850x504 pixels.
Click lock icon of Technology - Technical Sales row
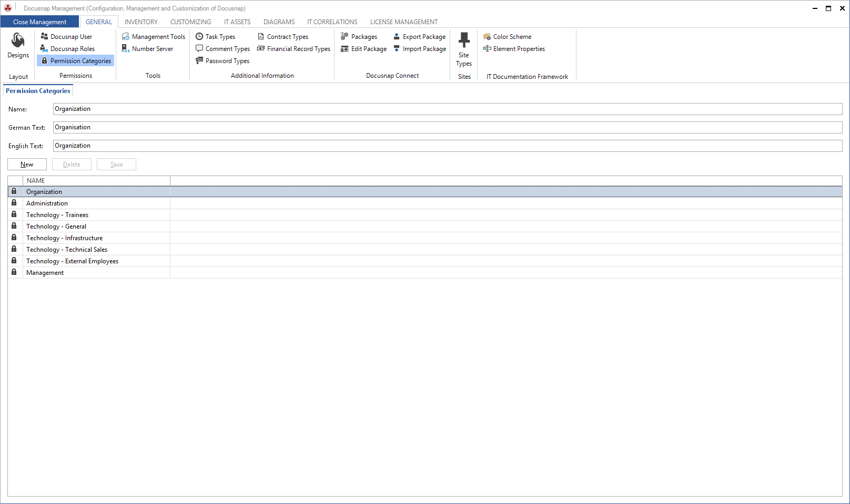coord(14,249)
